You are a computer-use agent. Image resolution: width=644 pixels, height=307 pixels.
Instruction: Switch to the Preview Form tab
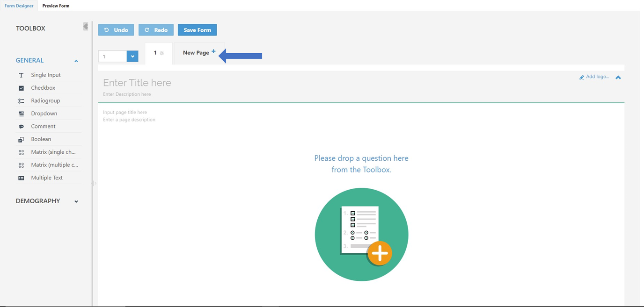pos(55,6)
